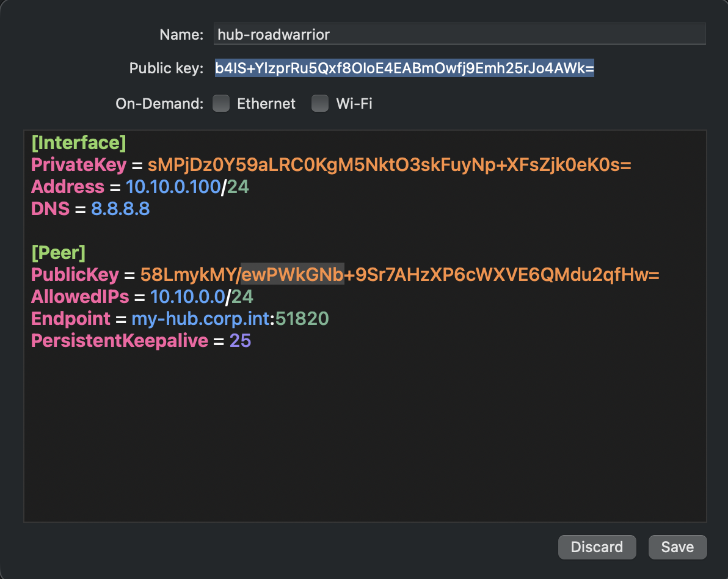Click the peer PublicKey value starting 58Lmyk
Image resolution: width=728 pixels, height=579 pixels.
tap(399, 275)
